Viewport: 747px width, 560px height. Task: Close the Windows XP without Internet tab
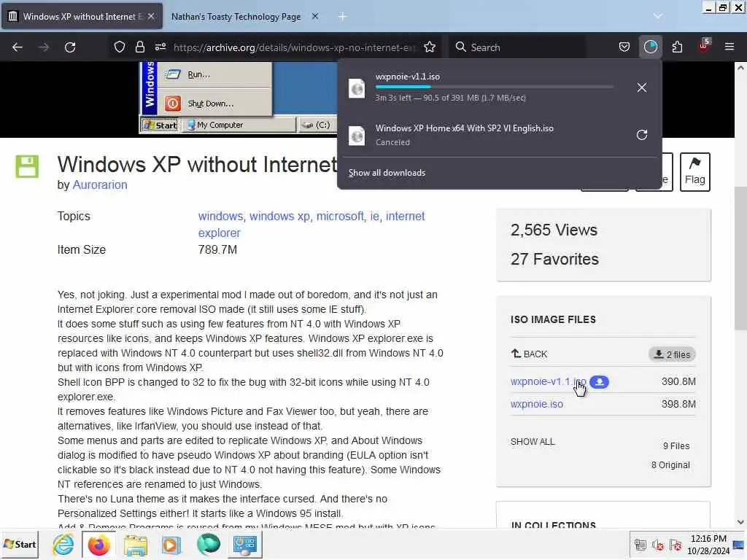coord(150,16)
